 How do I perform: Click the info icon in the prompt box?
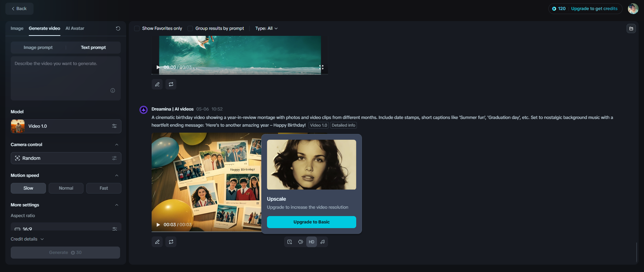pyautogui.click(x=113, y=90)
